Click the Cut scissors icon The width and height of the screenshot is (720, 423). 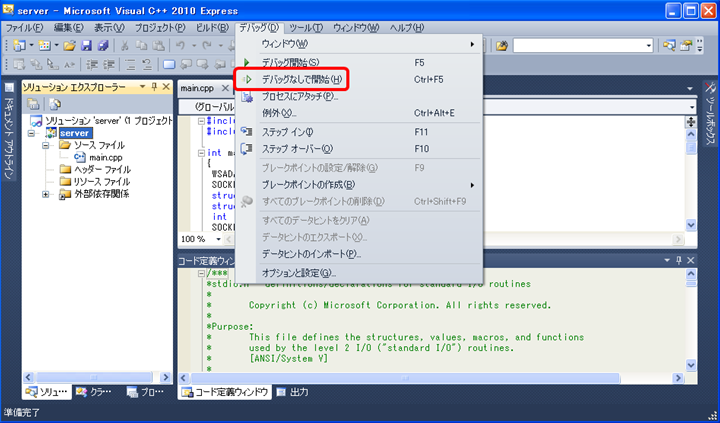(x=124, y=45)
